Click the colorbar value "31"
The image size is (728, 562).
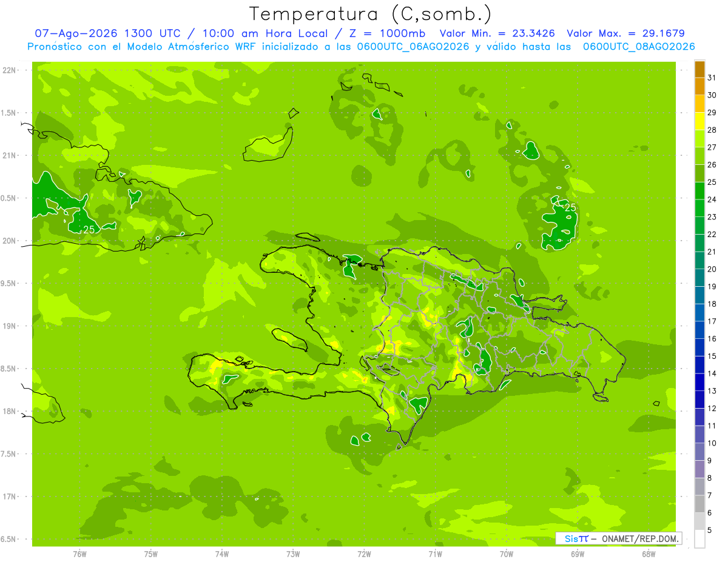pyautogui.click(x=712, y=78)
